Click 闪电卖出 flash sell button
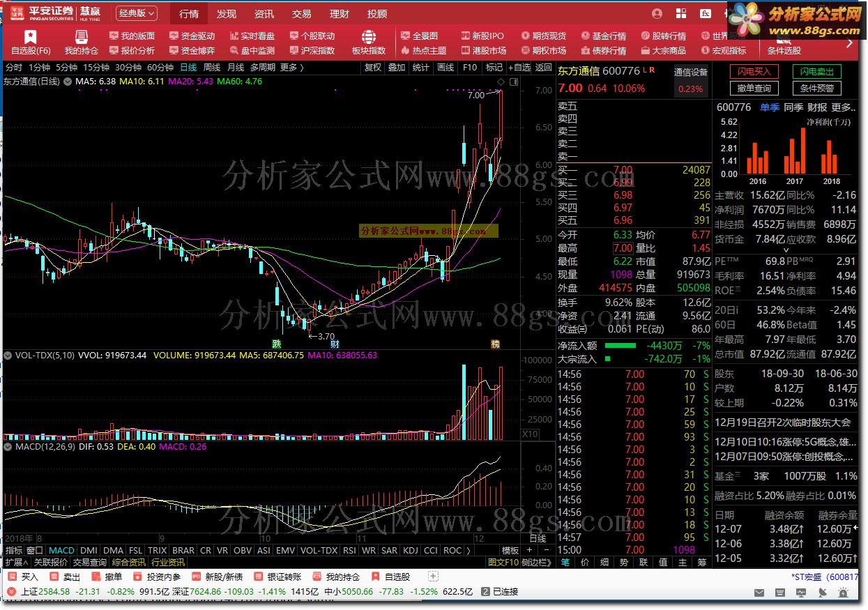 click(x=816, y=72)
